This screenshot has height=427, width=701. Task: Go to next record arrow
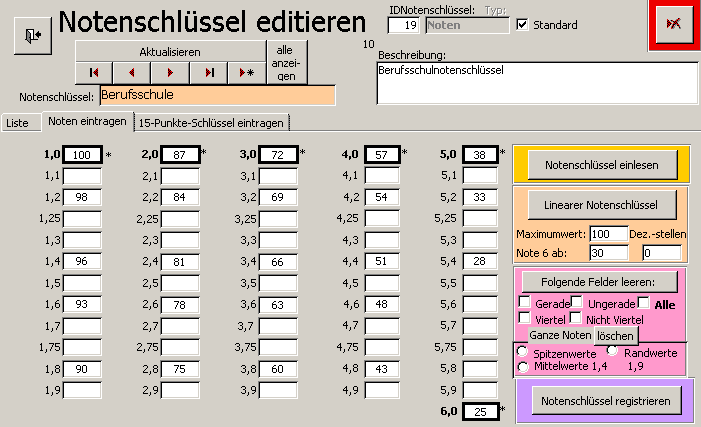(x=170, y=73)
